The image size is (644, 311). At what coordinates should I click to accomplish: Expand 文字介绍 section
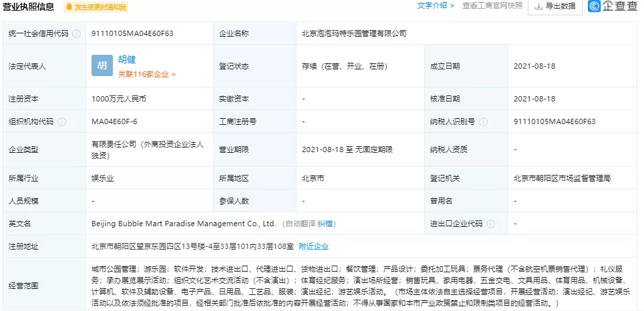pyautogui.click(x=436, y=6)
